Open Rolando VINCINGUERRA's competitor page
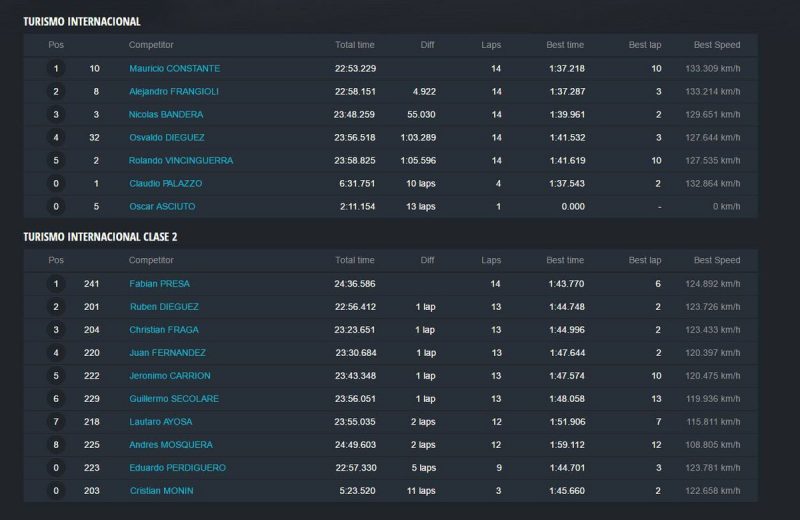Screen dimensions: 800x520 pyautogui.click(x=180, y=161)
